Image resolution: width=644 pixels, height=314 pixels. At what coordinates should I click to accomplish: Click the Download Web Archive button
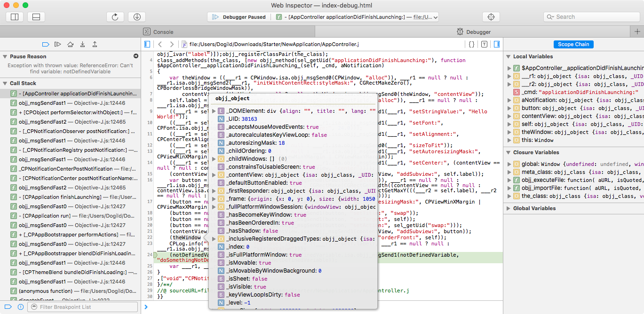pos(137,17)
